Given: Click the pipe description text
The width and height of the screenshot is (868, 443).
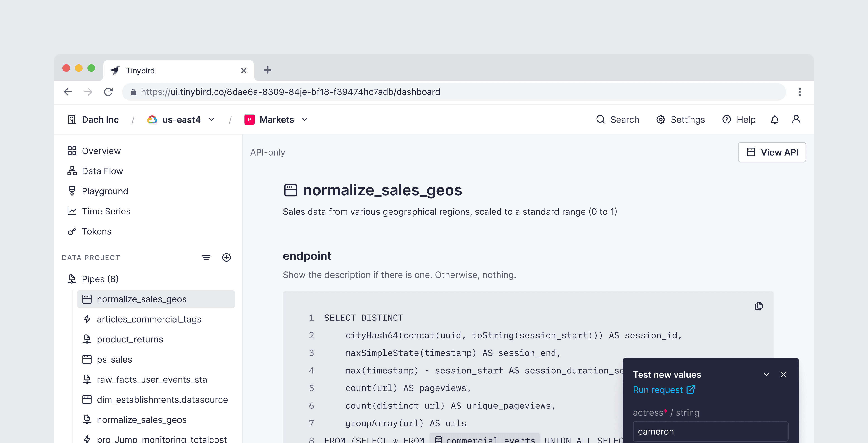Looking at the screenshot, I should coord(450,212).
